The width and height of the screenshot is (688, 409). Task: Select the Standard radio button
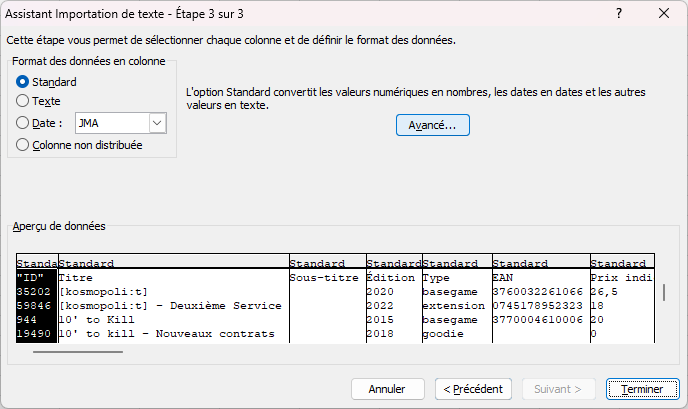(x=23, y=82)
